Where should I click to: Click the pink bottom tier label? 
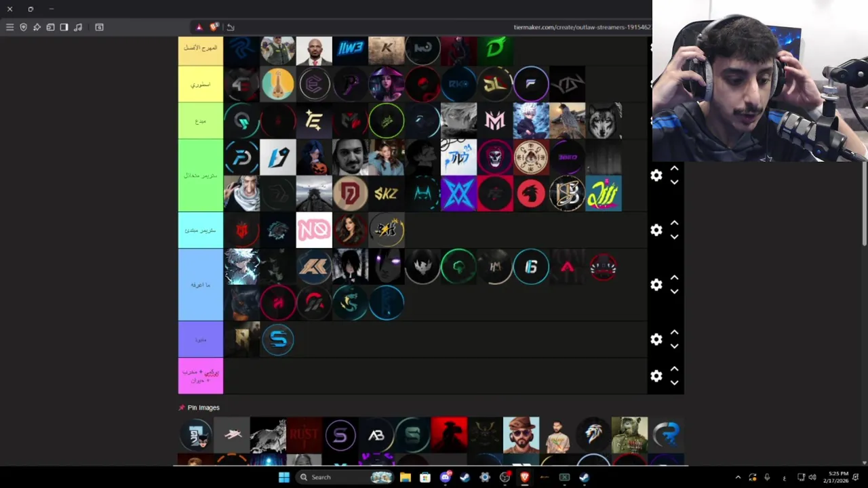pos(201,376)
